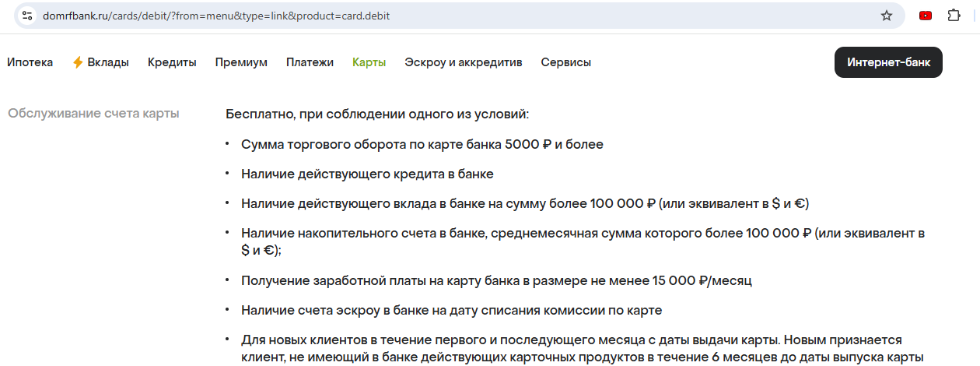Image resolution: width=980 pixels, height=366 pixels.
Task: Click the заработной платы 15 000 ₽/месяц line
Action: [x=496, y=280]
